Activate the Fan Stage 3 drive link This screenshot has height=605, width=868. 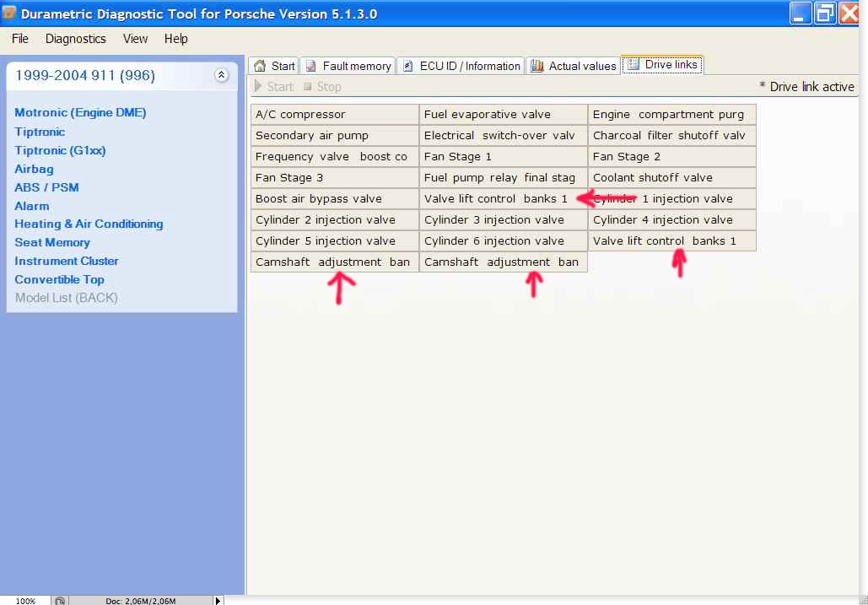[335, 178]
